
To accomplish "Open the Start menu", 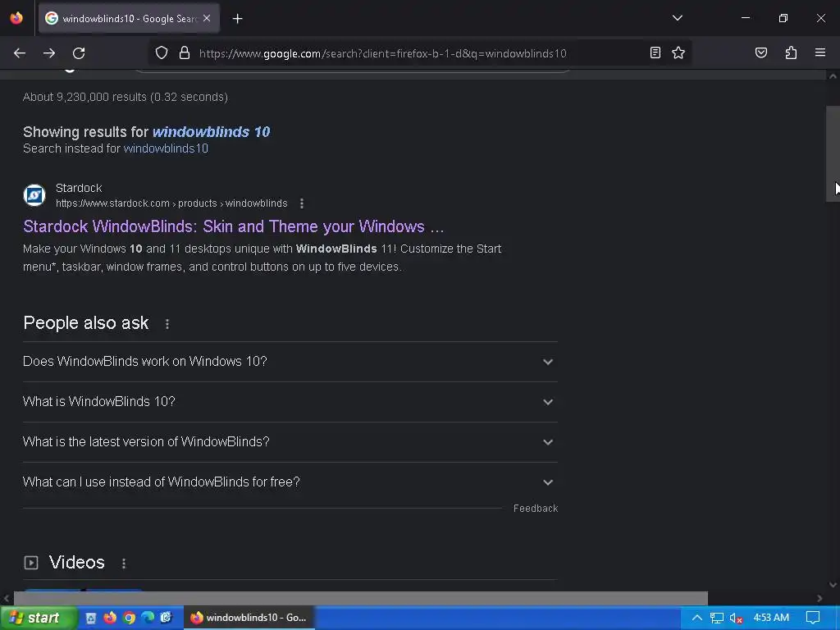I will coord(38,618).
